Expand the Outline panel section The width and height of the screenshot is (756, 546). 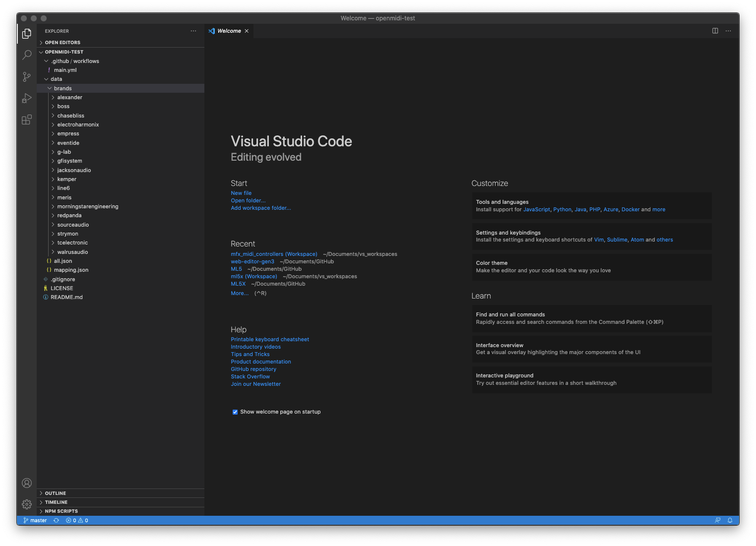tap(55, 493)
